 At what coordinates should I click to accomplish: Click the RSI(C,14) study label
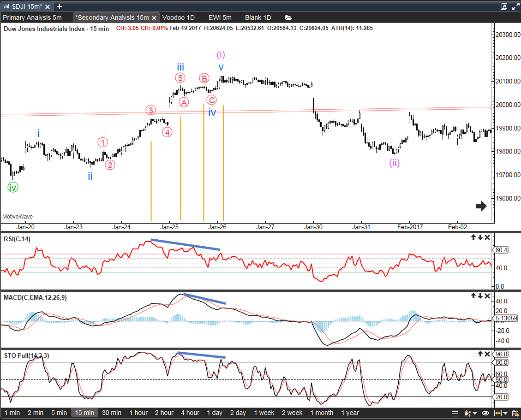coord(17,239)
